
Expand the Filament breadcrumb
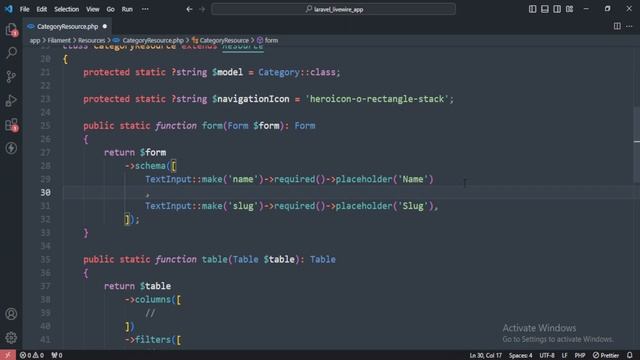[59, 40]
